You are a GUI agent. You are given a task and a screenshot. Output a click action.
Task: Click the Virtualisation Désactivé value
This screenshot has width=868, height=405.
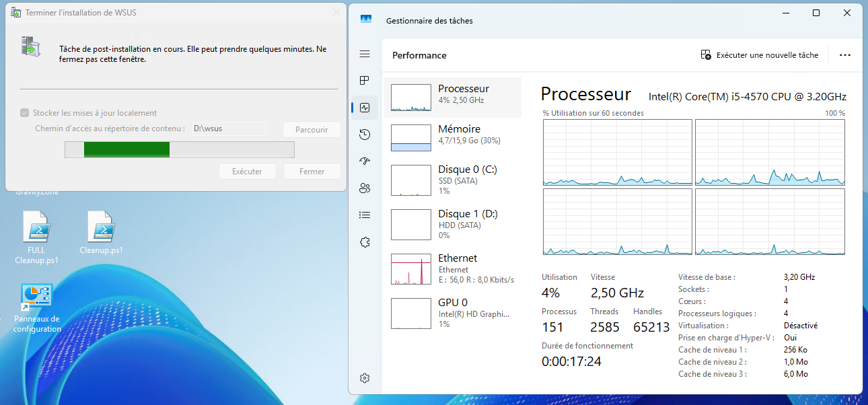[801, 326]
